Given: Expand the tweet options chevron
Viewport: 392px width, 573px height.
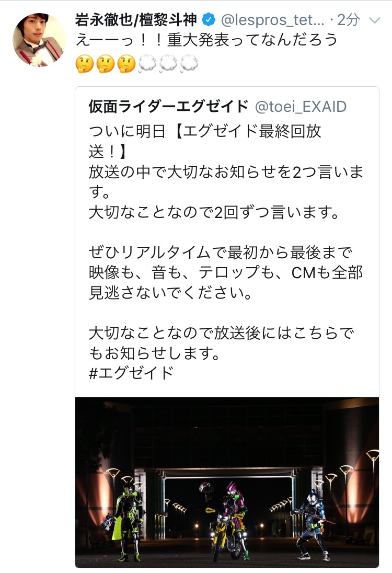Looking at the screenshot, I should click(375, 20).
